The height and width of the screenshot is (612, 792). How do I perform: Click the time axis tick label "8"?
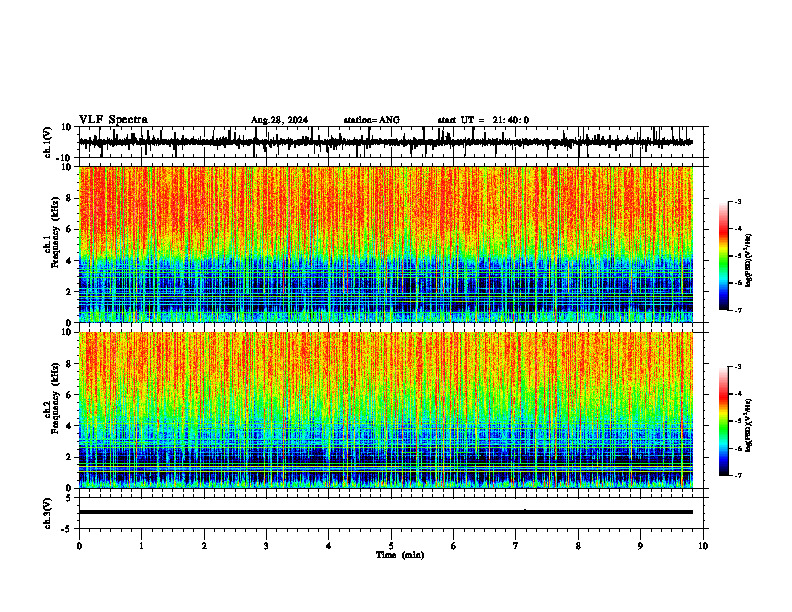tap(578, 546)
